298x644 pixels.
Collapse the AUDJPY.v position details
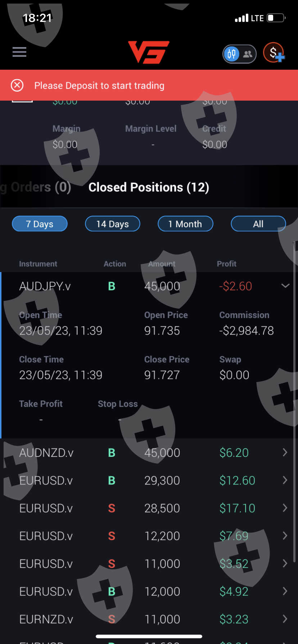click(x=285, y=286)
